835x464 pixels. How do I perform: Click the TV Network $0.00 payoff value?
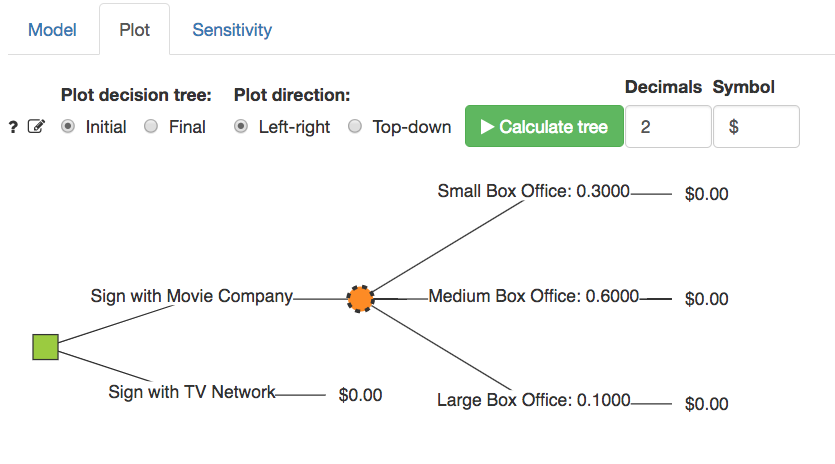point(360,395)
